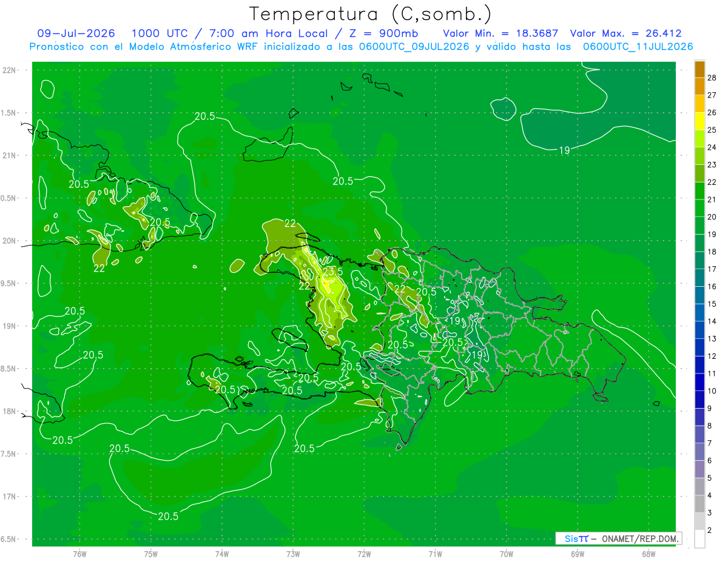
Task: Click longitude axis label "76W"
Action: 79,554
